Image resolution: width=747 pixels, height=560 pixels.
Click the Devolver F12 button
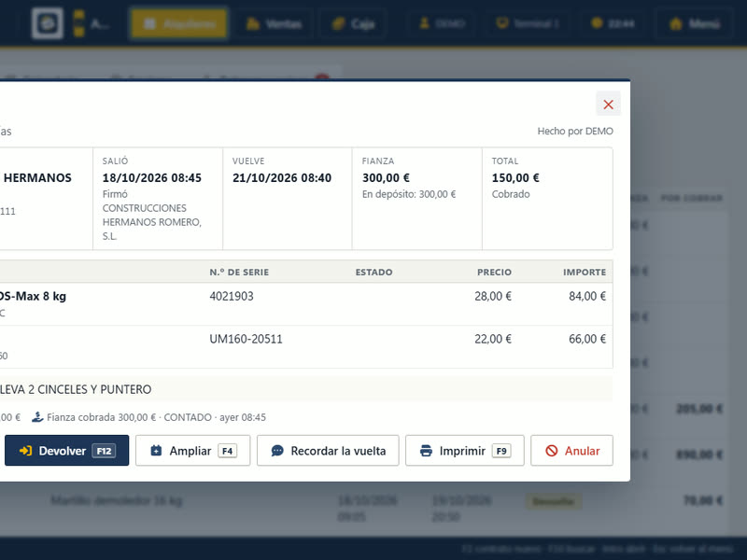[66, 451]
